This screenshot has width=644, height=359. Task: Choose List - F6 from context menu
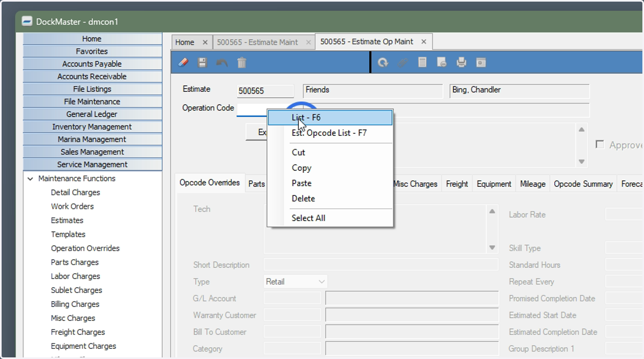(x=330, y=118)
